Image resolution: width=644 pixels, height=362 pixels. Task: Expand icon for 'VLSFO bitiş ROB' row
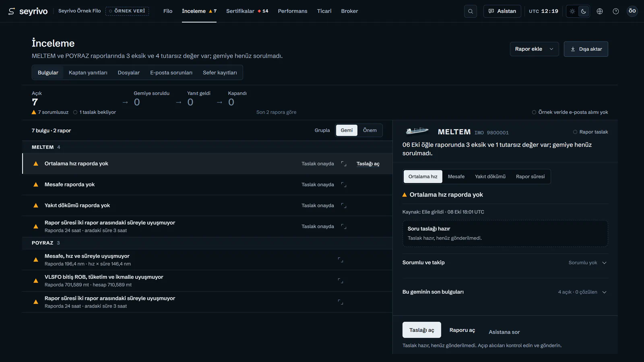pyautogui.click(x=341, y=281)
